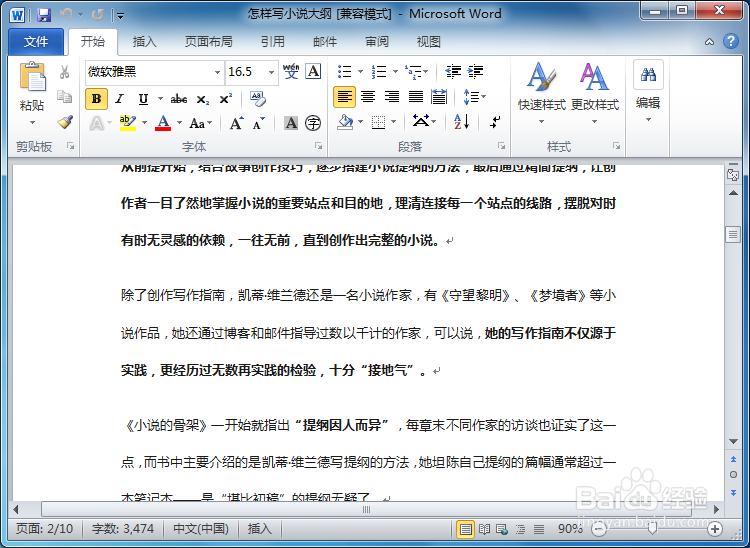Screen dimensions: 750x548
Task: Apply superscript formatting
Action: [226, 99]
